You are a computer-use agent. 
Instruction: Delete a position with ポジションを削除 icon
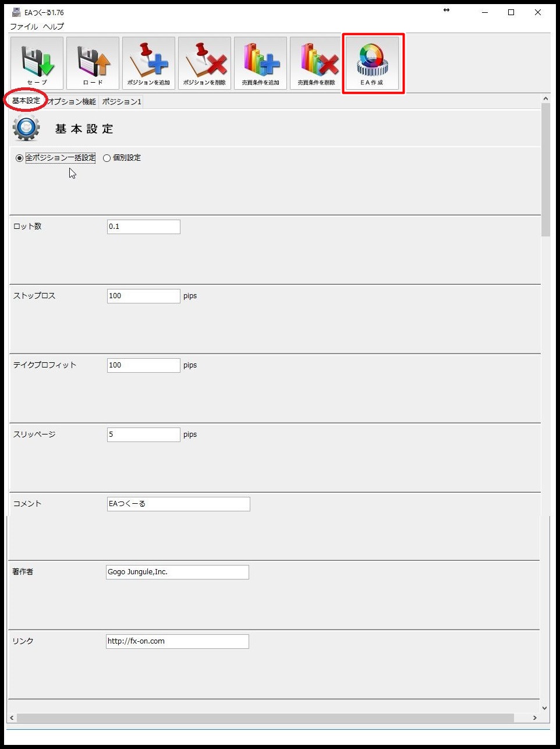204,63
